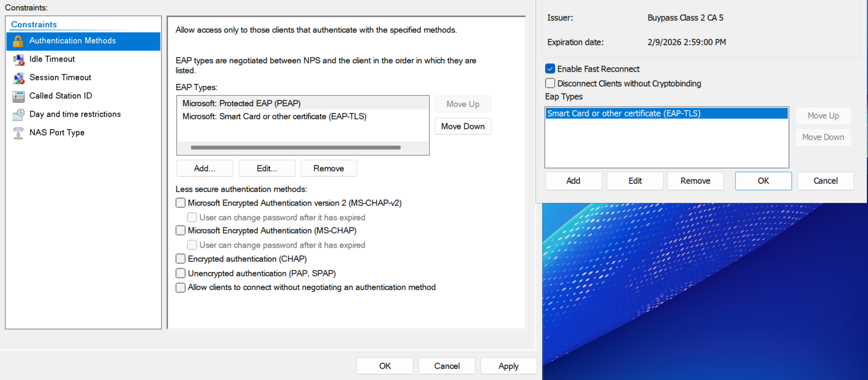Click Apply at the bottom of dialog
868x380 pixels.
coord(508,366)
